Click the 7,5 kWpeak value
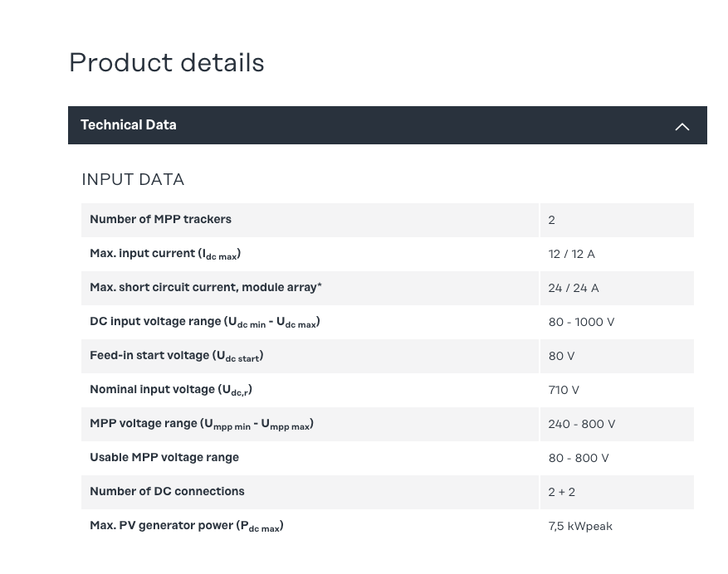The width and height of the screenshot is (728, 574). pos(580,526)
